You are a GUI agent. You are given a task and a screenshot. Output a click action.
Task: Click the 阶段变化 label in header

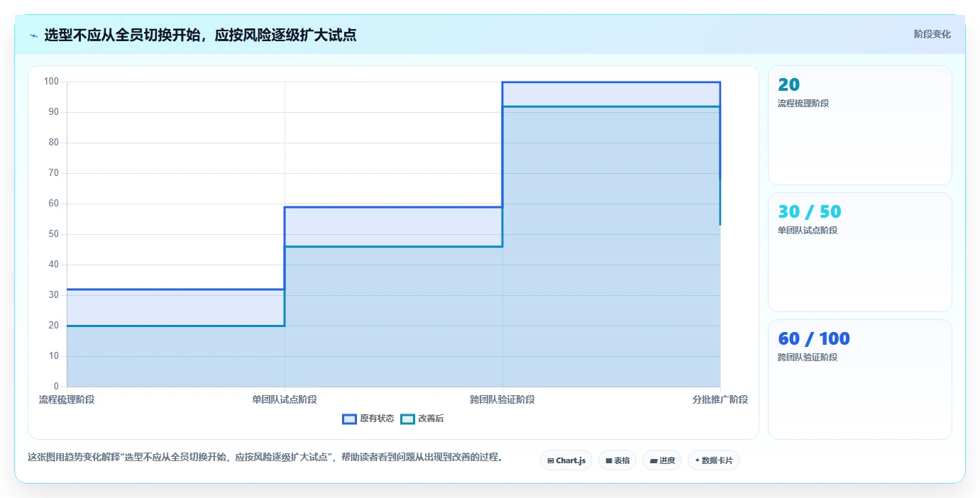932,34
